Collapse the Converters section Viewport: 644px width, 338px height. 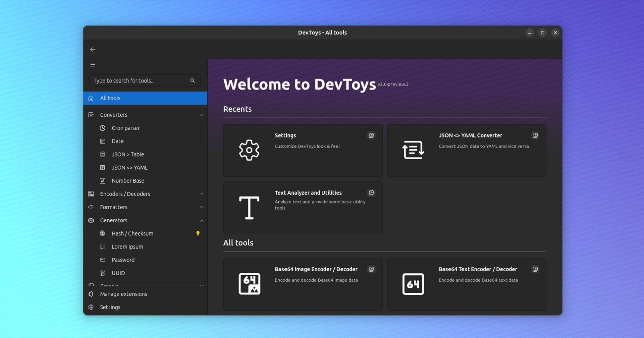tap(202, 115)
